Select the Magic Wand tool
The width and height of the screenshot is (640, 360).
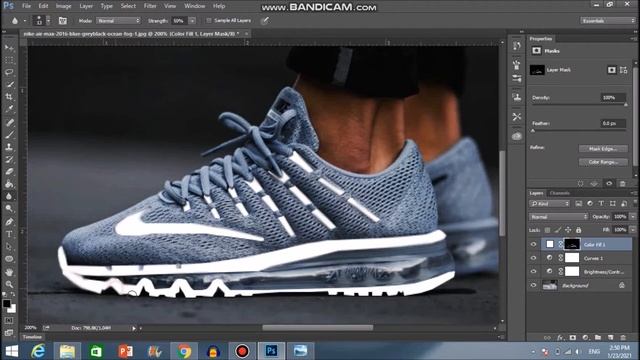coord(9,85)
